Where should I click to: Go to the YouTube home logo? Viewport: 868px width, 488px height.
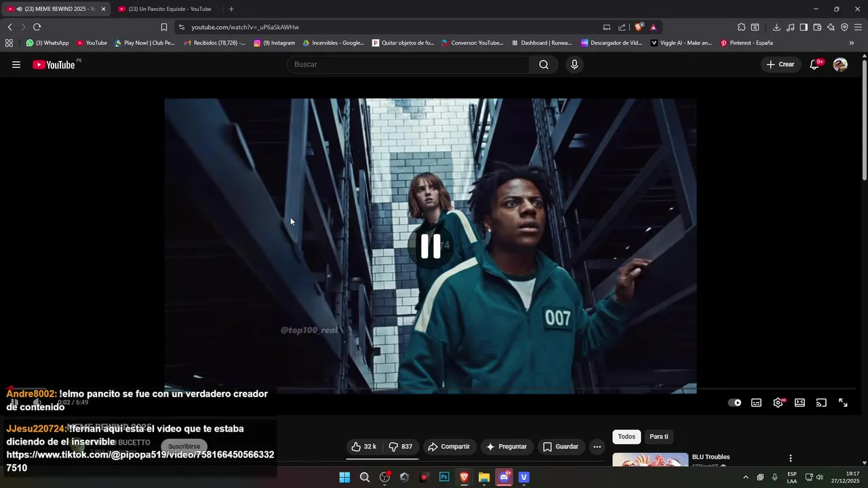click(x=54, y=64)
